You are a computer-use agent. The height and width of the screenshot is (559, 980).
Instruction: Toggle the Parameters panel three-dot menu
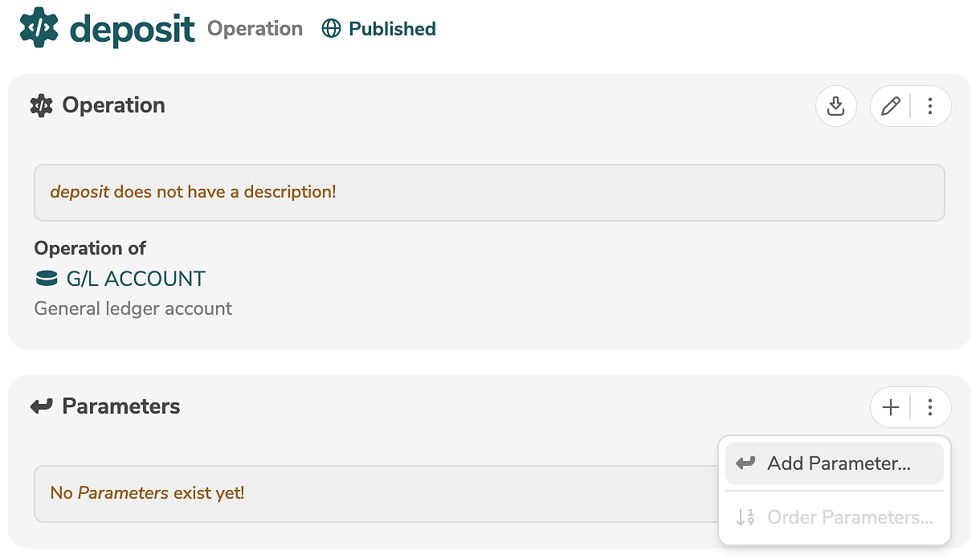tap(930, 407)
